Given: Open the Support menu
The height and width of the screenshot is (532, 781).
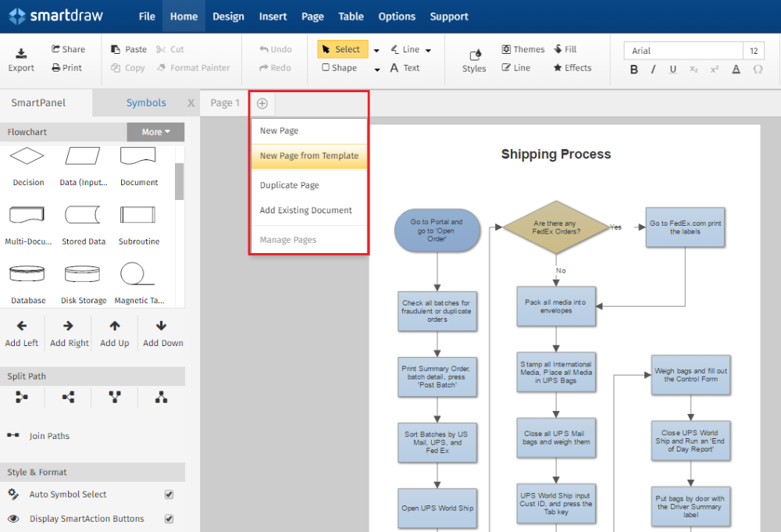Looking at the screenshot, I should click(x=449, y=16).
